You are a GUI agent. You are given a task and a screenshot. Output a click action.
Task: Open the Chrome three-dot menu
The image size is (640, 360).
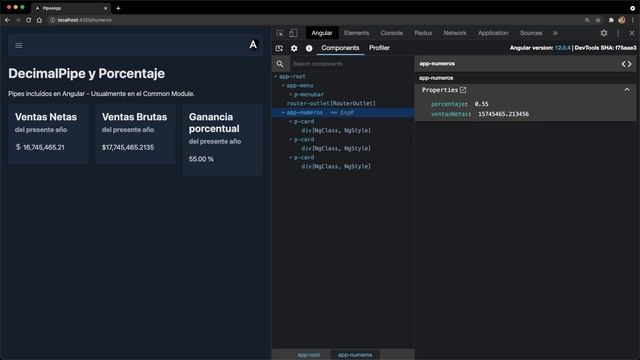pyautogui.click(x=633, y=20)
